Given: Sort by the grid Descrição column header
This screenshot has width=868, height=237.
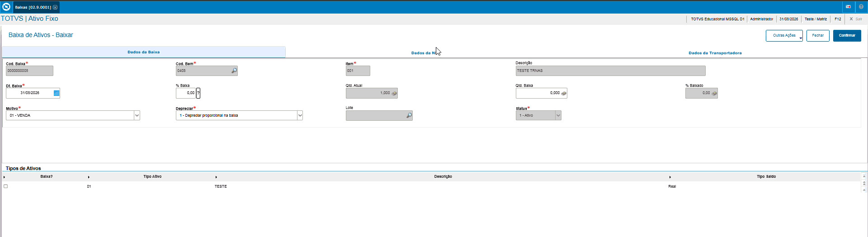Looking at the screenshot, I should [443, 176].
